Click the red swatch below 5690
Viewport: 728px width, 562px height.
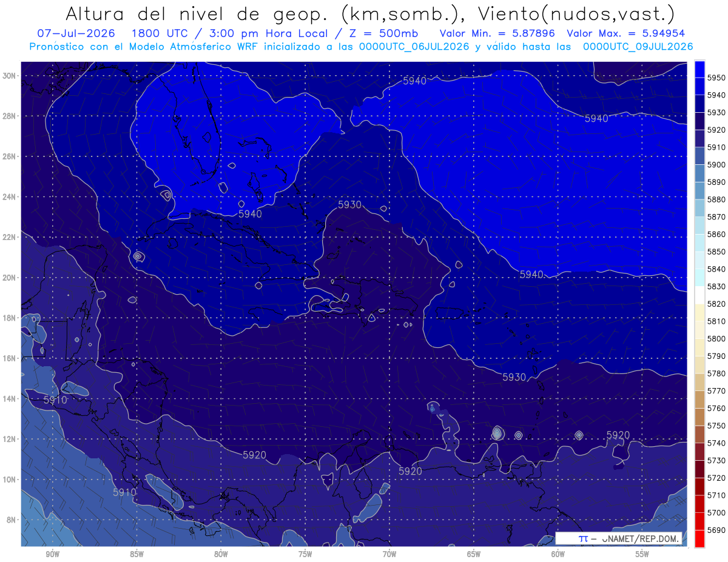tap(699, 538)
